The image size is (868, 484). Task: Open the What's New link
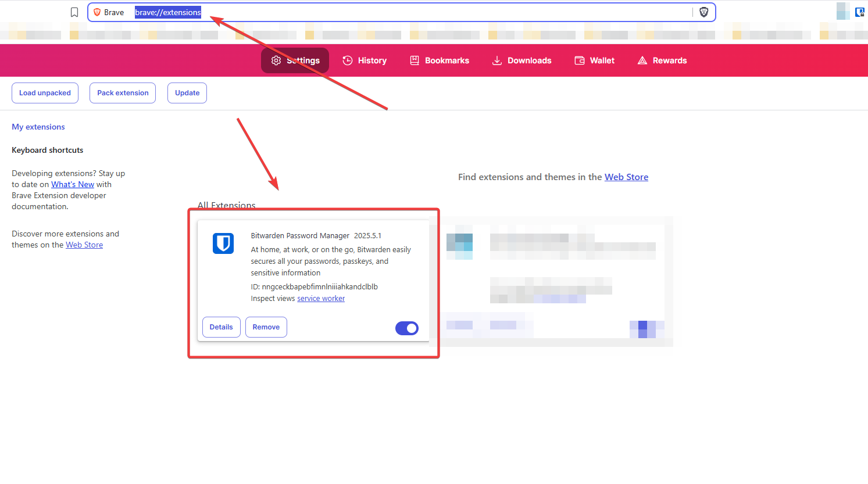(x=73, y=184)
